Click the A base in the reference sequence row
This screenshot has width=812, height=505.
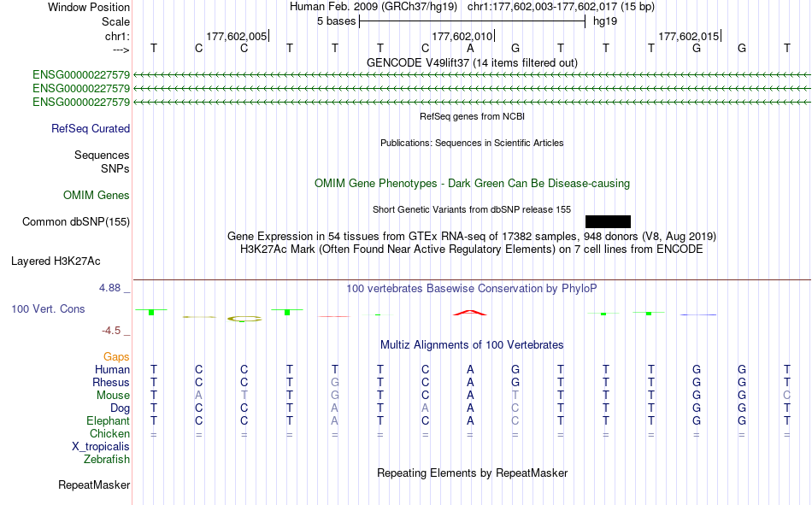[470, 48]
